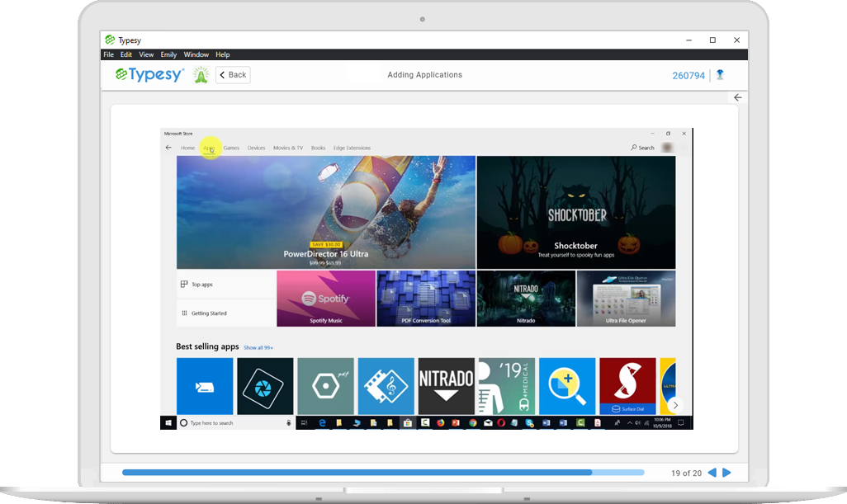This screenshot has height=504, width=847.
Task: Open the Windows Start menu
Action: click(x=168, y=423)
